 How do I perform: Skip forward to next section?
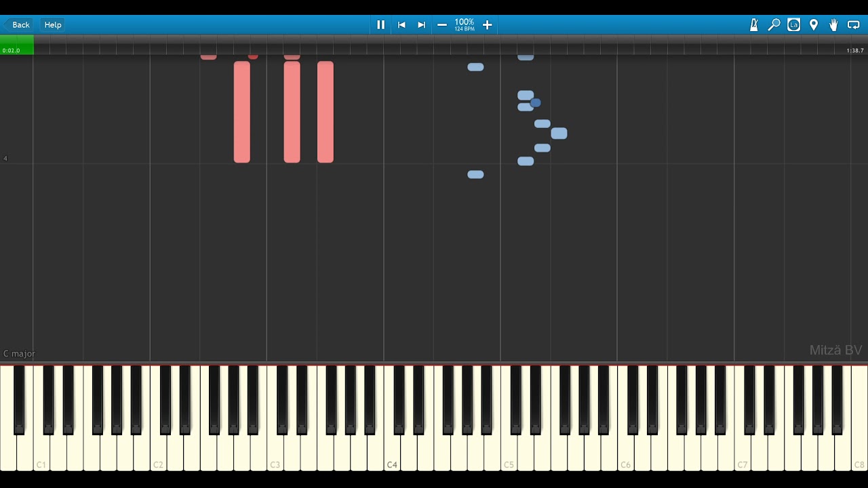point(421,25)
